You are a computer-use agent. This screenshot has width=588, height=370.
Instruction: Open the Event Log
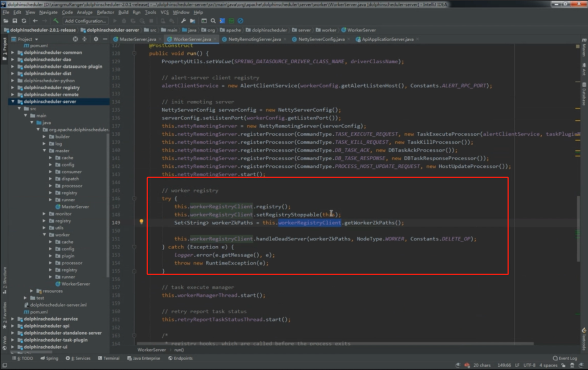(565, 359)
